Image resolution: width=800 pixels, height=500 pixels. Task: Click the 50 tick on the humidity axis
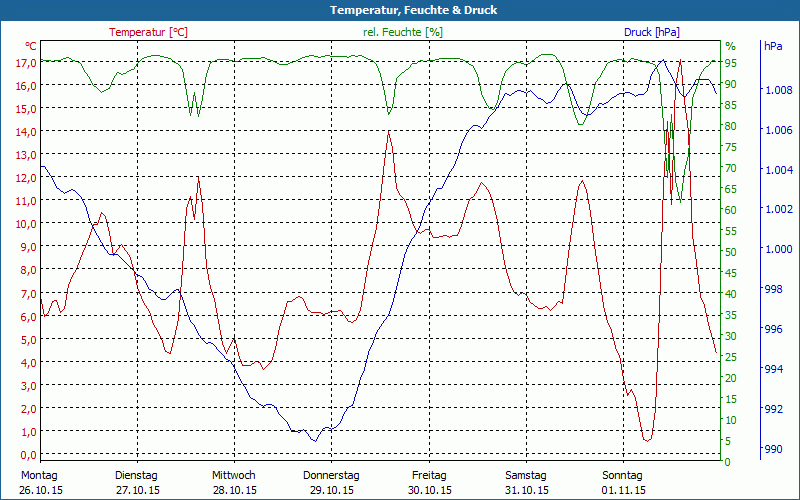[x=730, y=252]
